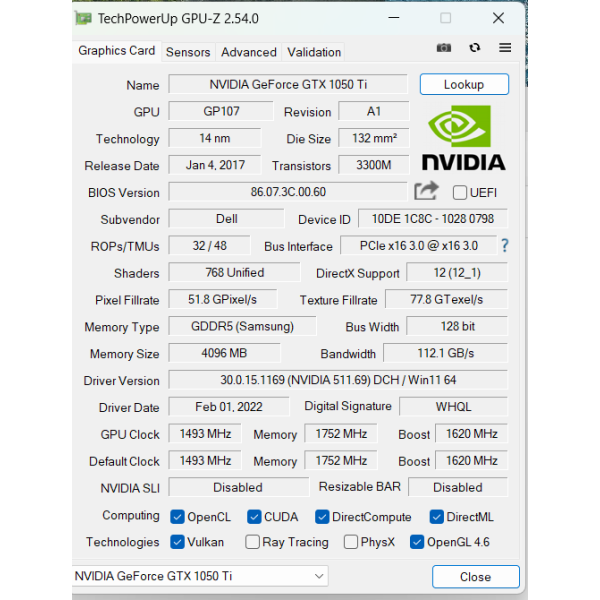
Task: Click the Die Size value 132 mm²
Action: [373, 138]
